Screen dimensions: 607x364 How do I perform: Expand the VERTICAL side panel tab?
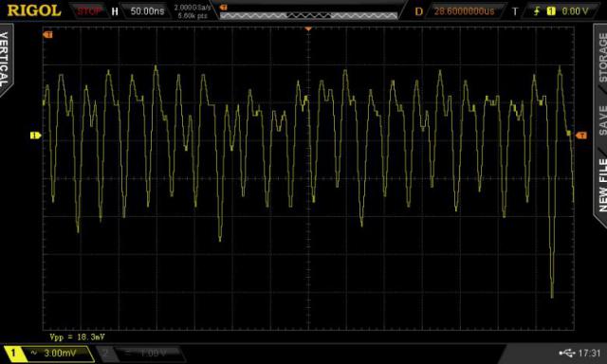point(6,59)
